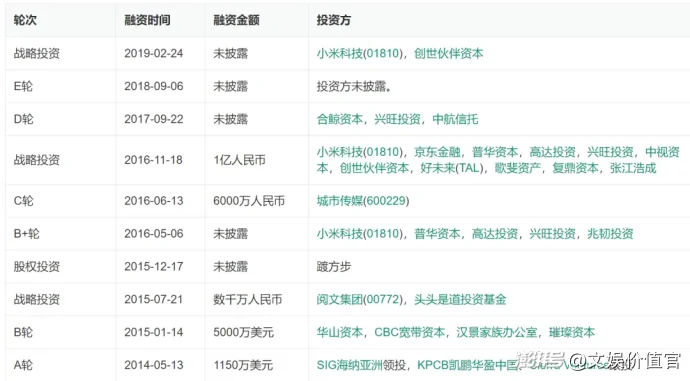
Task: Select the date 2014-05-13
Action: coord(154,365)
